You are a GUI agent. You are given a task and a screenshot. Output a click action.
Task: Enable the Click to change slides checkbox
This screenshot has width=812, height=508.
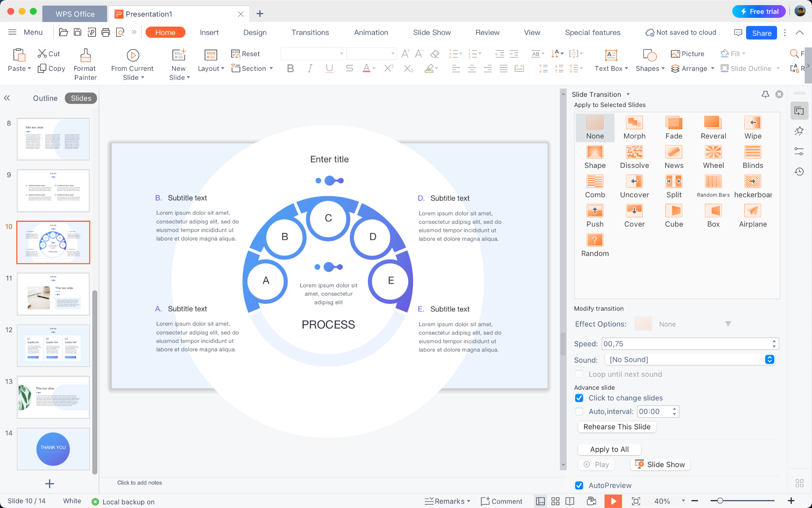[579, 398]
